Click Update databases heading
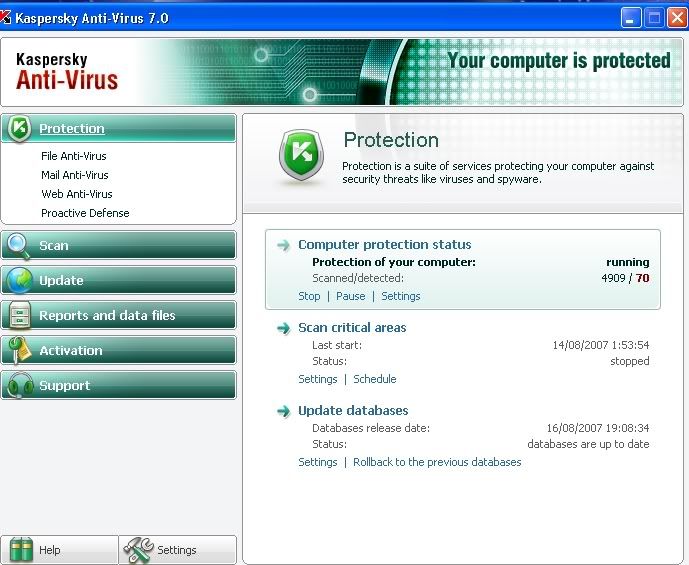The width and height of the screenshot is (689, 565). point(353,411)
